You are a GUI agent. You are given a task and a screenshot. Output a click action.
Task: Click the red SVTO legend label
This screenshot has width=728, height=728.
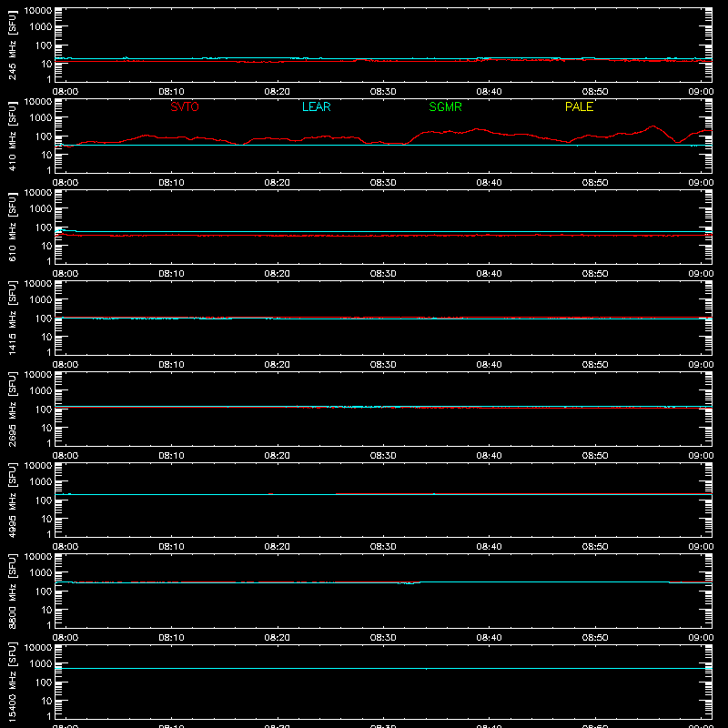coord(185,106)
